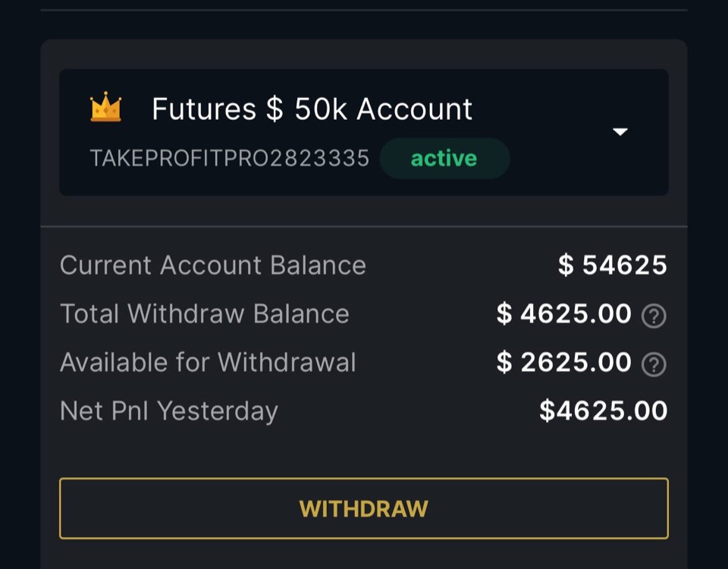Viewport: 728px width, 569px height.
Task: Open help icon for Total Withdraw Balance
Action: [654, 316]
